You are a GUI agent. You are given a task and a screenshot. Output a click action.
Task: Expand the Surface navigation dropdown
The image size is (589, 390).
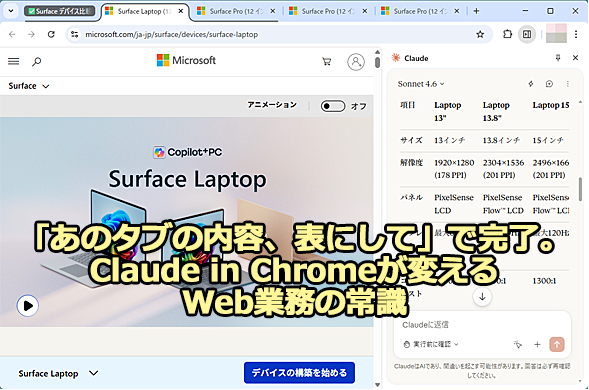[x=29, y=86]
